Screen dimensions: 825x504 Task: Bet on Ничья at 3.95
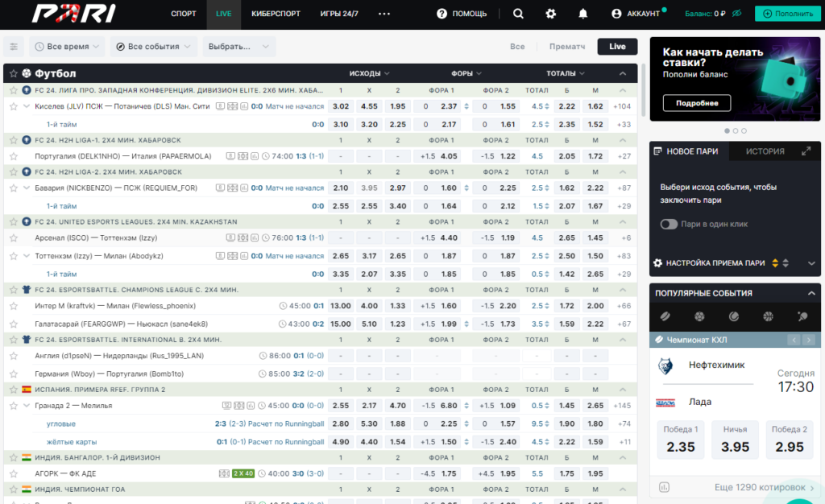pos(735,440)
